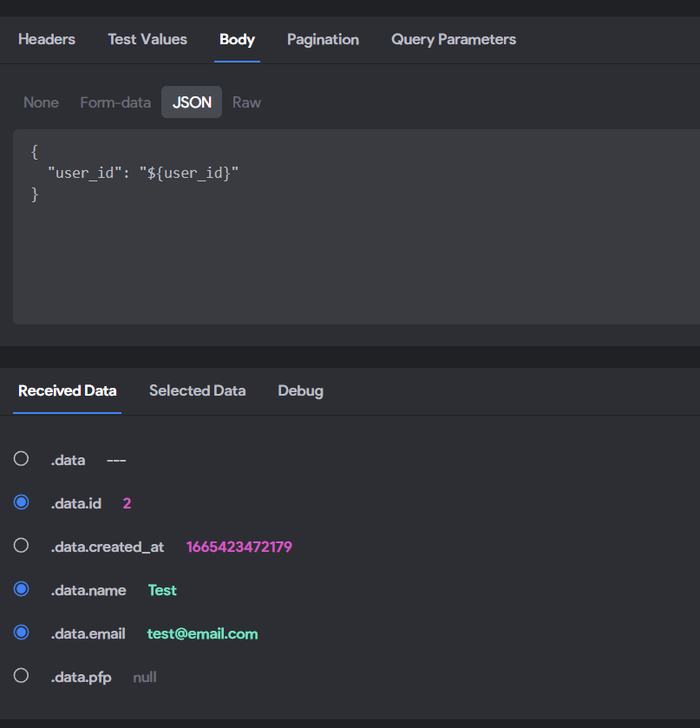700x728 pixels.
Task: Show the Received Data tab
Action: coord(68,391)
